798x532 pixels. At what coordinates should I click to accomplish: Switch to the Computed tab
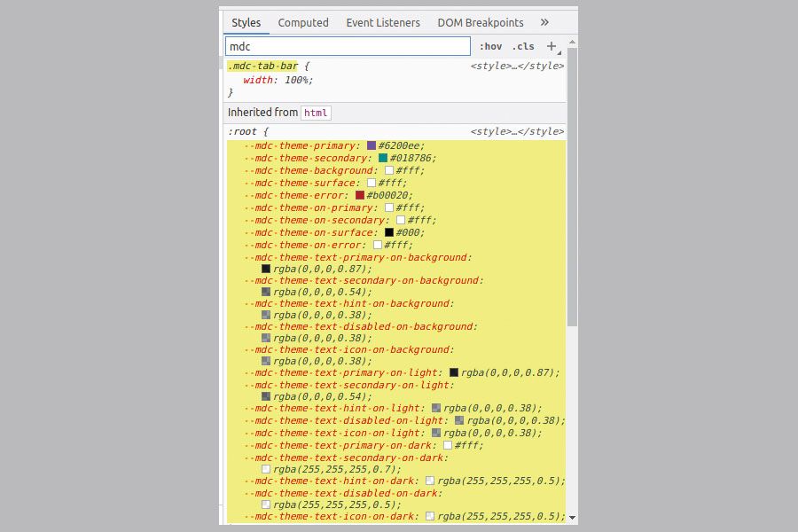click(x=303, y=22)
